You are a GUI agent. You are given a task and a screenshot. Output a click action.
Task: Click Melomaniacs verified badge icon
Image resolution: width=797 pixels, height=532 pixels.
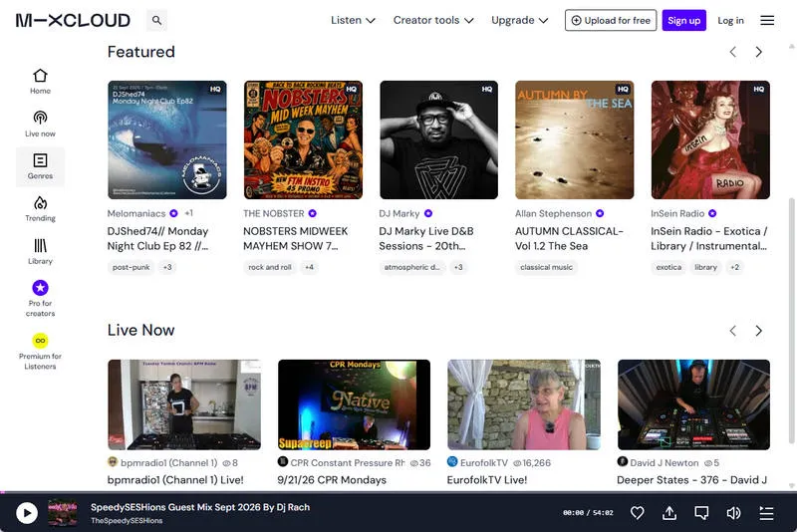tap(173, 213)
